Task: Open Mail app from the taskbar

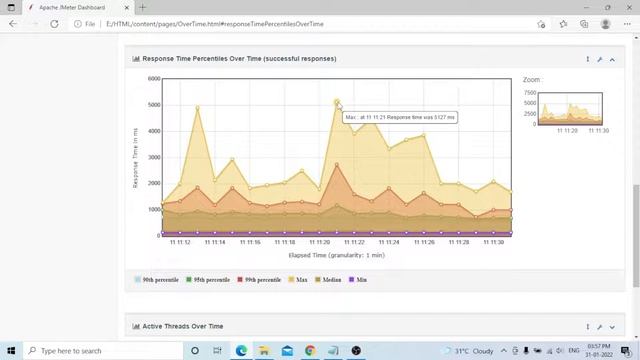Action: (287, 351)
